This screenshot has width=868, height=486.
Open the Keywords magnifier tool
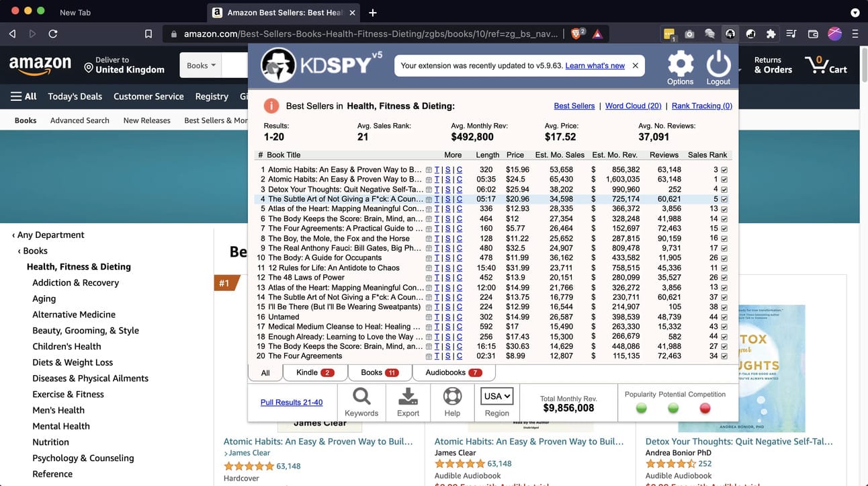(361, 397)
